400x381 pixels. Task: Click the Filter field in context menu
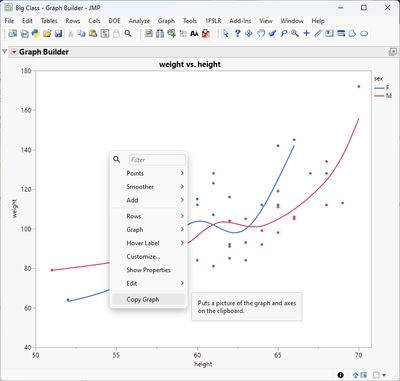(157, 160)
